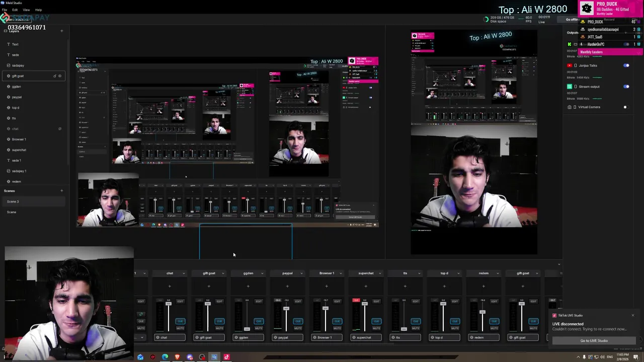Add a new layer with plus icon

point(62,31)
